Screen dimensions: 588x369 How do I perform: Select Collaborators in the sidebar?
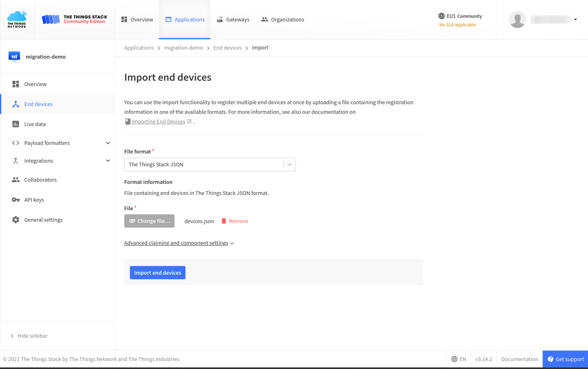pyautogui.click(x=57, y=180)
